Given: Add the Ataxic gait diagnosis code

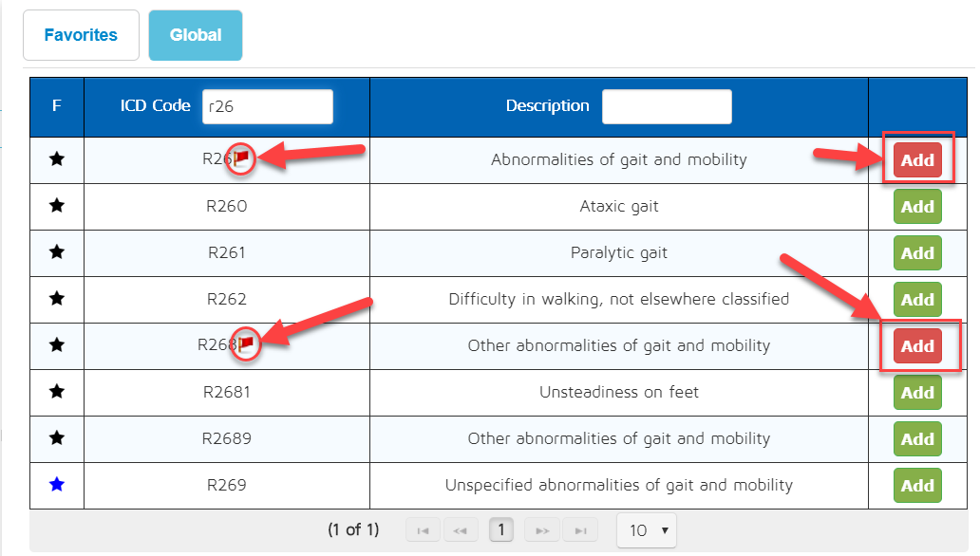Looking at the screenshot, I should coord(916,206).
